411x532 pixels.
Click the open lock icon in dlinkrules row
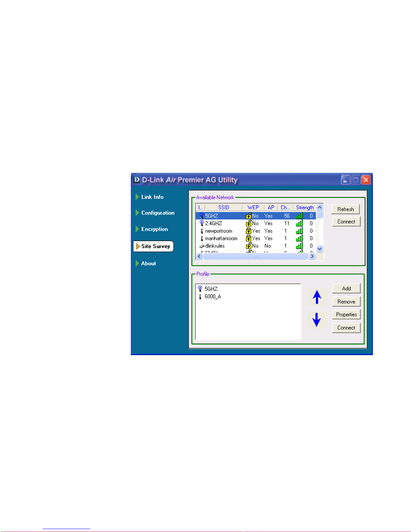(x=249, y=246)
